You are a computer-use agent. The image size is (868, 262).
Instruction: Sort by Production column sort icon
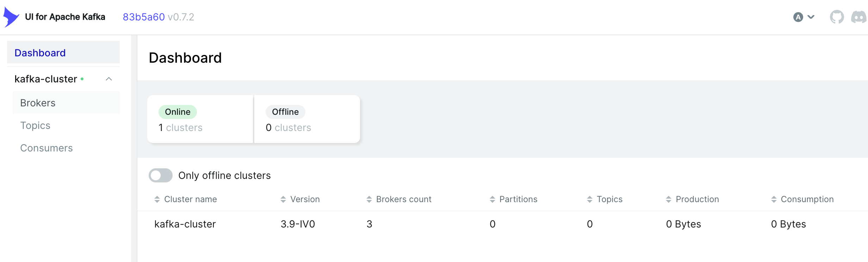[x=669, y=199]
